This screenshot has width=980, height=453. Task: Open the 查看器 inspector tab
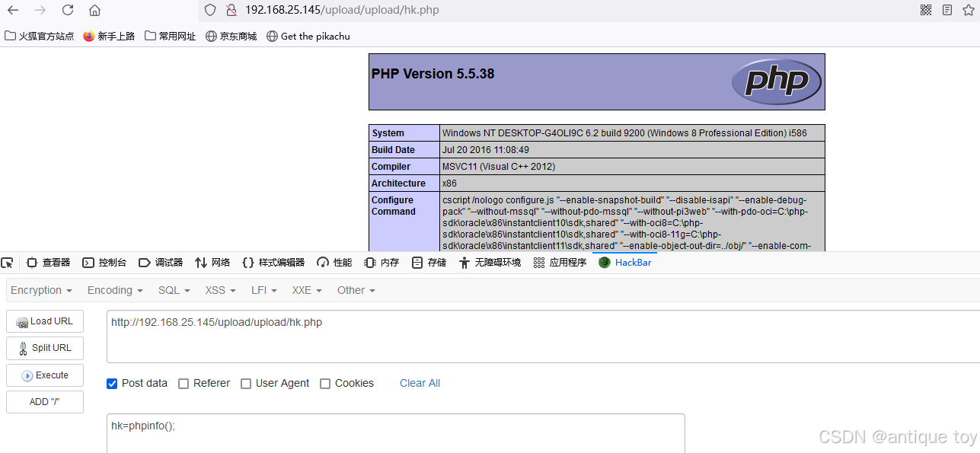pyautogui.click(x=48, y=263)
